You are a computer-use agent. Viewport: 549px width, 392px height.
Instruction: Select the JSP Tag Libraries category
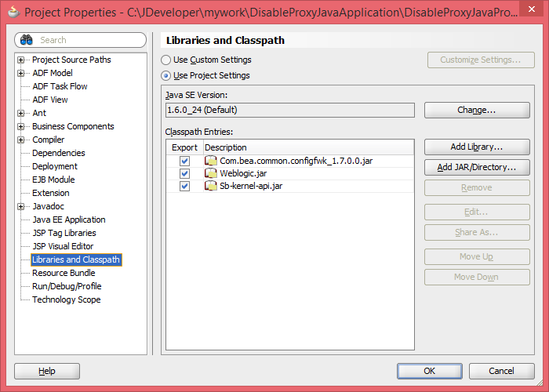coord(64,233)
